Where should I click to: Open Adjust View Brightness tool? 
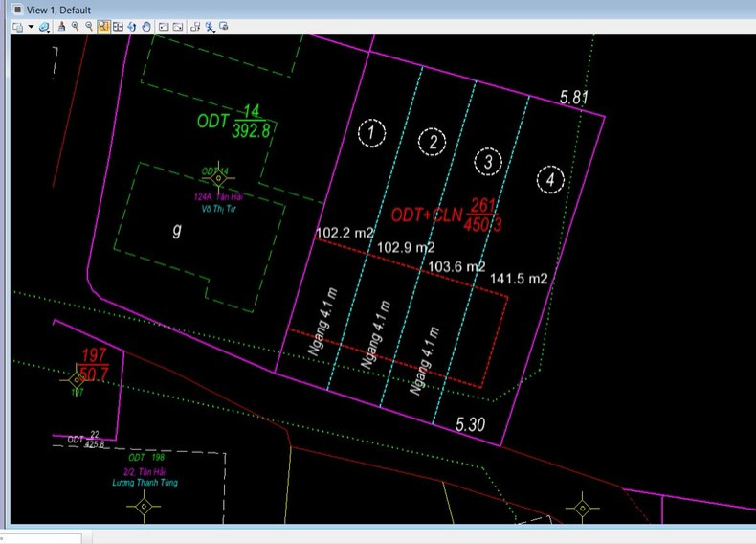(47, 27)
